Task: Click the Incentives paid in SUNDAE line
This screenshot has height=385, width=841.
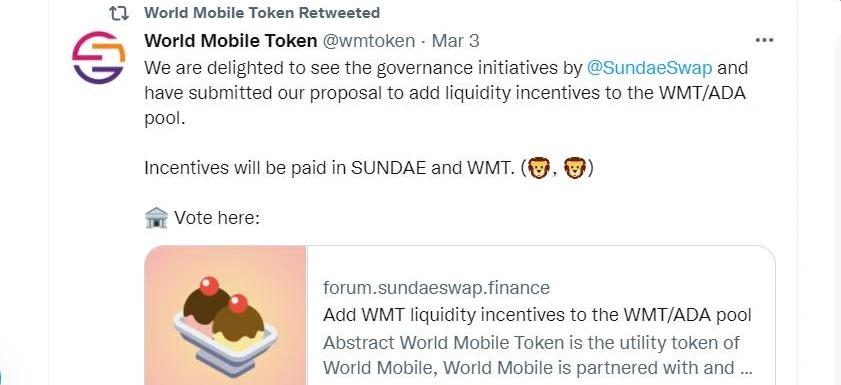Action: pos(368,168)
